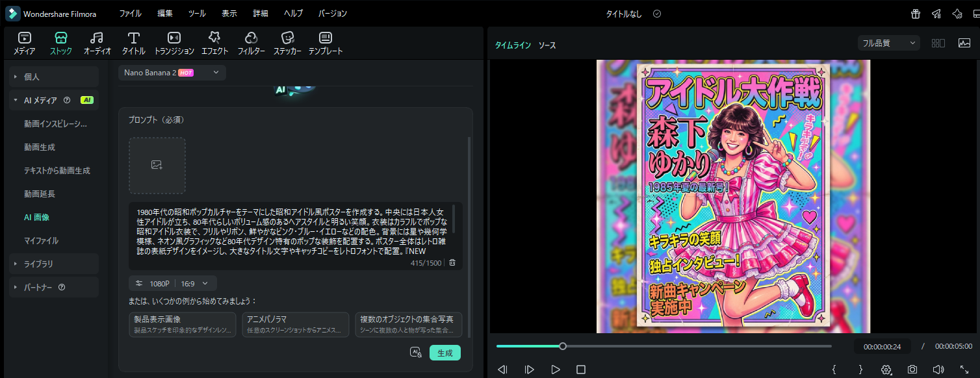Toggle the volume speaker icon
The width and height of the screenshot is (980, 378).
click(x=938, y=369)
